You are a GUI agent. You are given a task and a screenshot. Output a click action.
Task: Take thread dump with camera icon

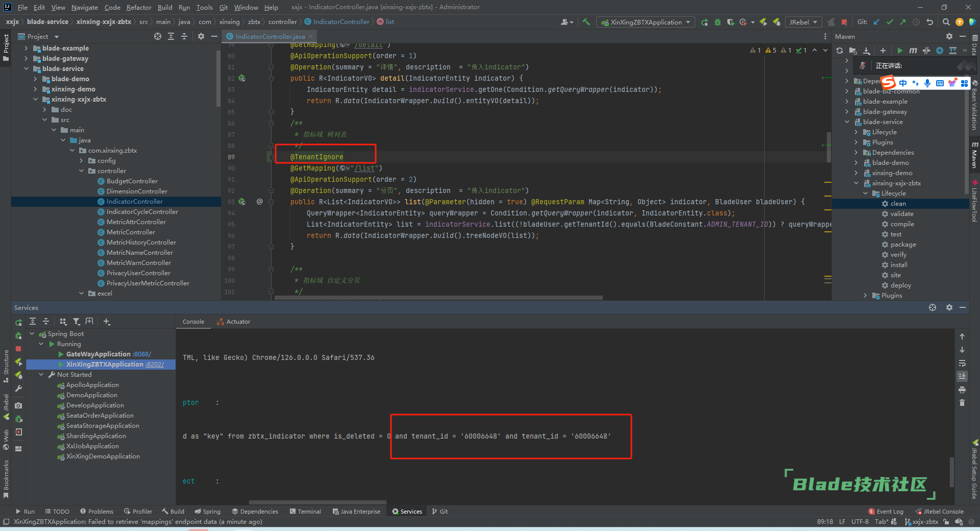point(18,405)
